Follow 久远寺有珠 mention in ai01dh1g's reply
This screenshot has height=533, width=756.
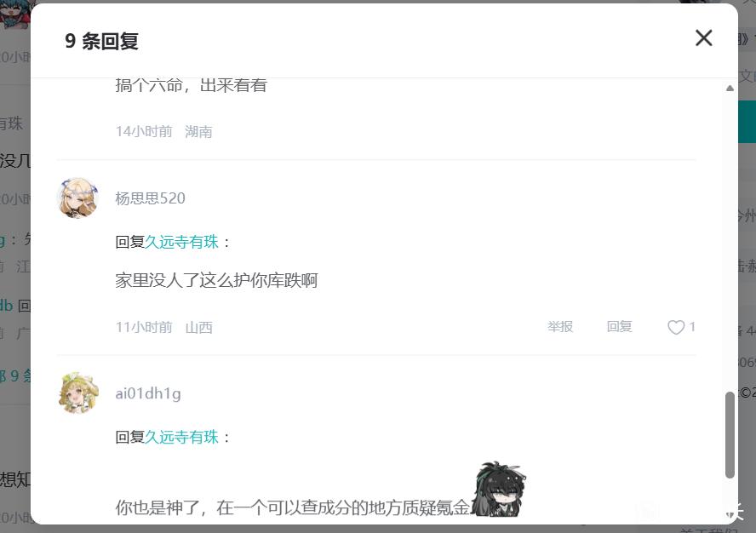coord(182,437)
